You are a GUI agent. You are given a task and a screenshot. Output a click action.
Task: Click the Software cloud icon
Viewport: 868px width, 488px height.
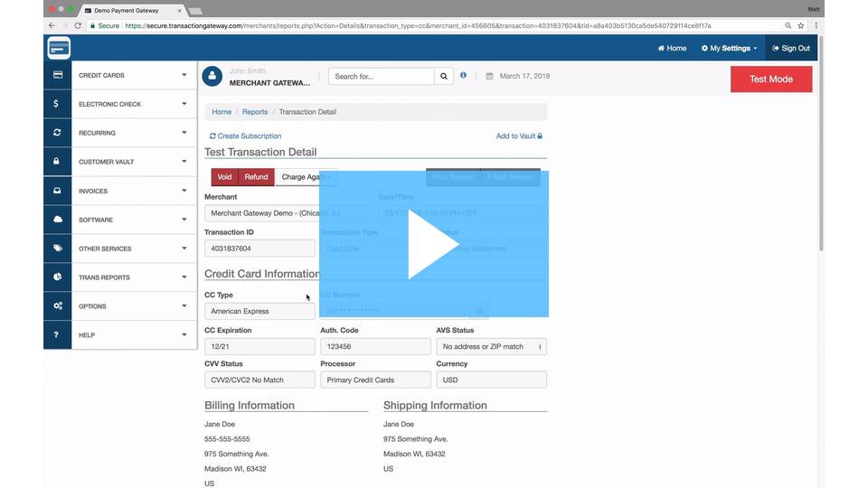(x=58, y=219)
